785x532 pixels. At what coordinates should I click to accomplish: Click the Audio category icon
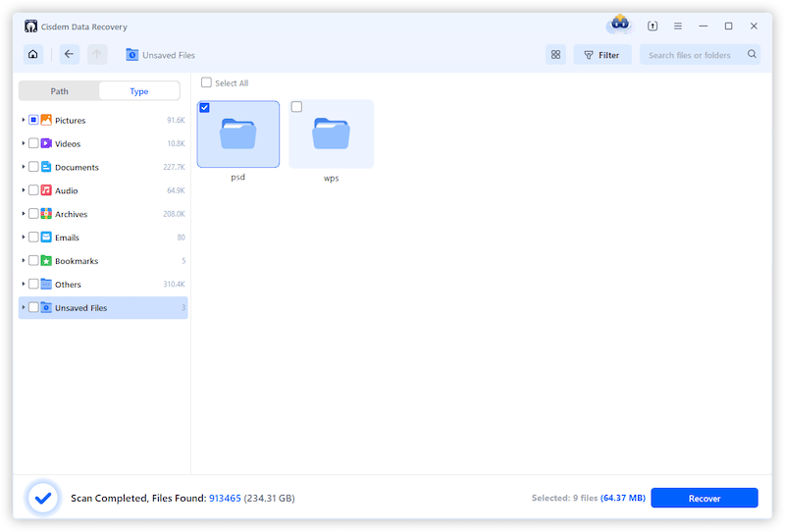tap(46, 190)
